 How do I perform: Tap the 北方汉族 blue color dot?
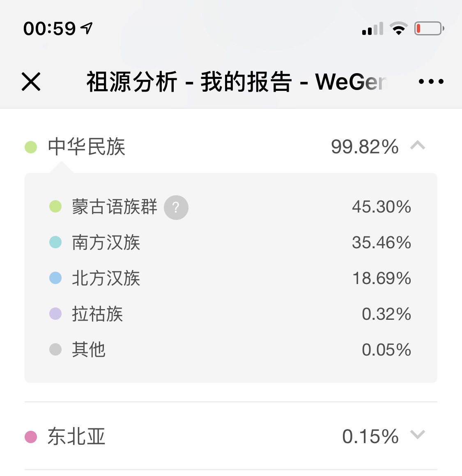point(55,278)
